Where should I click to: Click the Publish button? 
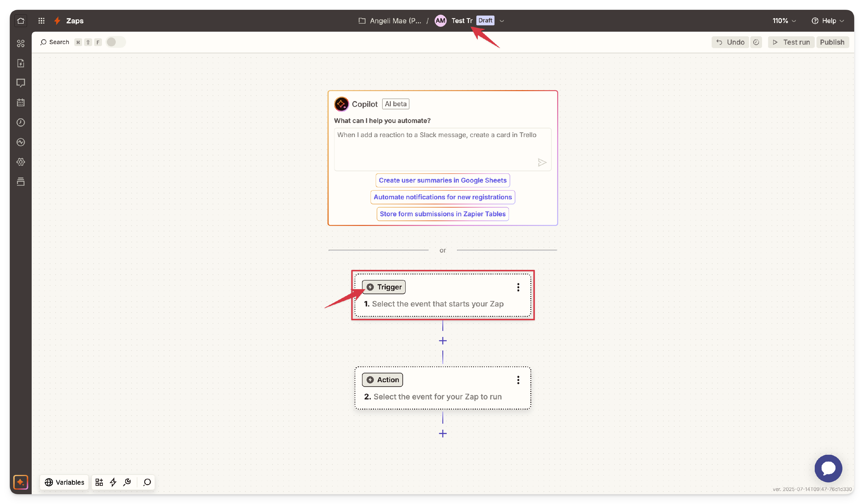tap(832, 42)
